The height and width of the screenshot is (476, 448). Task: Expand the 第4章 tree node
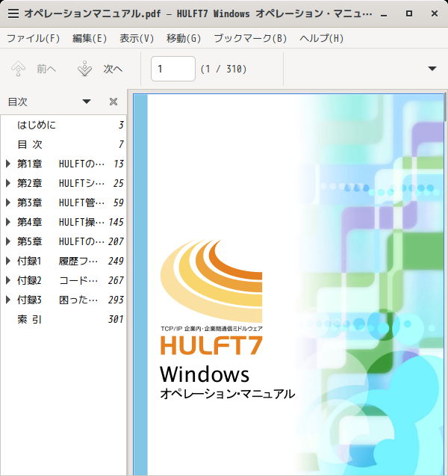[8, 222]
